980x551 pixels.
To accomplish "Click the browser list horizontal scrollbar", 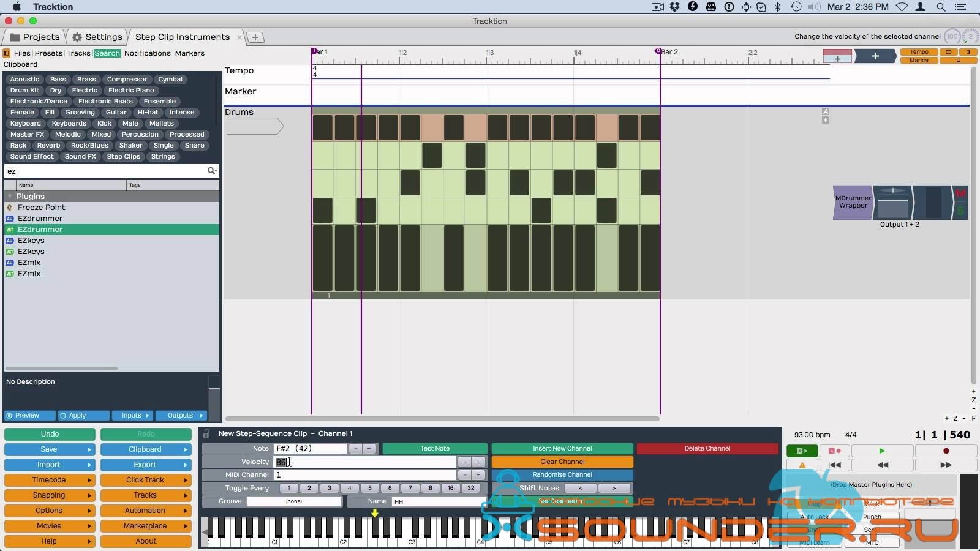I will point(61,369).
